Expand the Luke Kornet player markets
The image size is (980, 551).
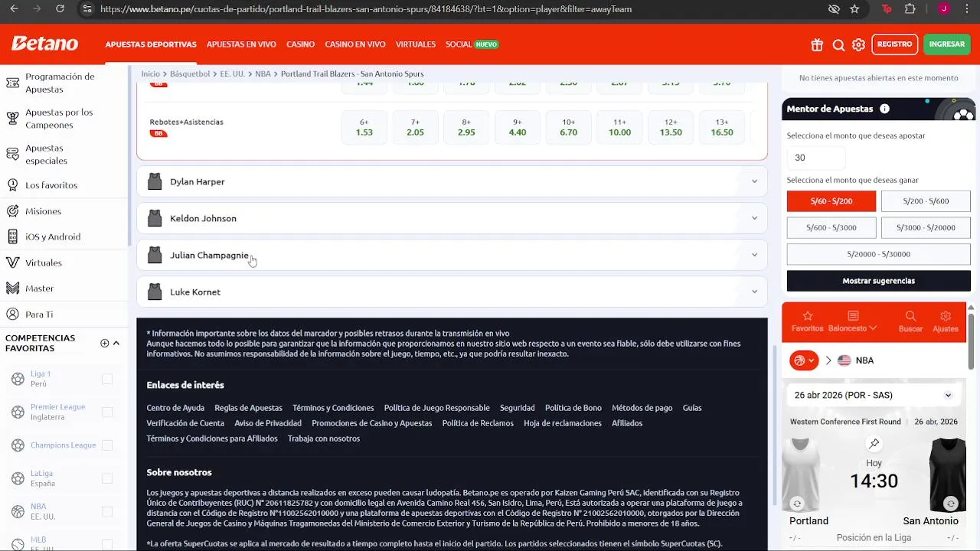452,292
